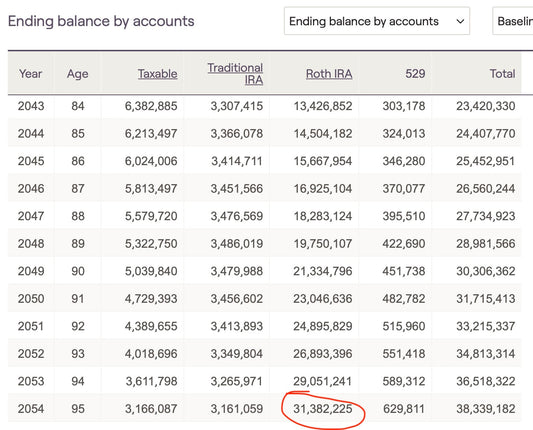Click Roth IRA value 29,051,241
533x430 pixels.
tap(323, 381)
